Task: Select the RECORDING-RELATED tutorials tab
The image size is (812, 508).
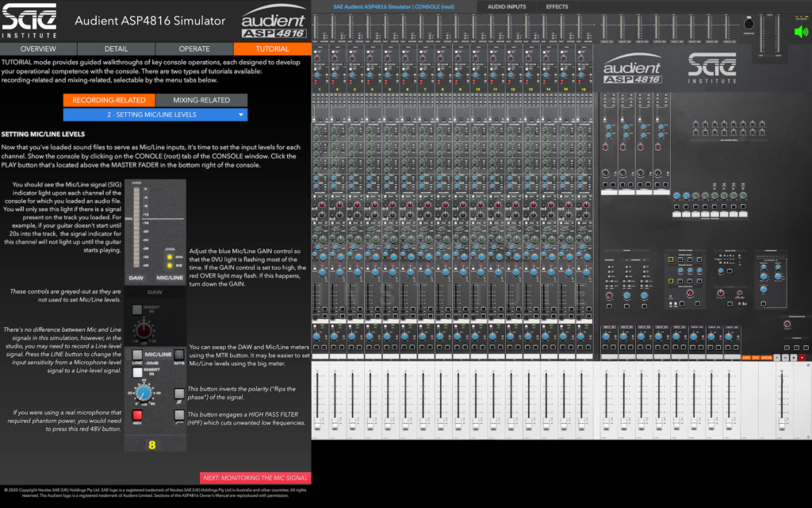Action: coord(109,100)
